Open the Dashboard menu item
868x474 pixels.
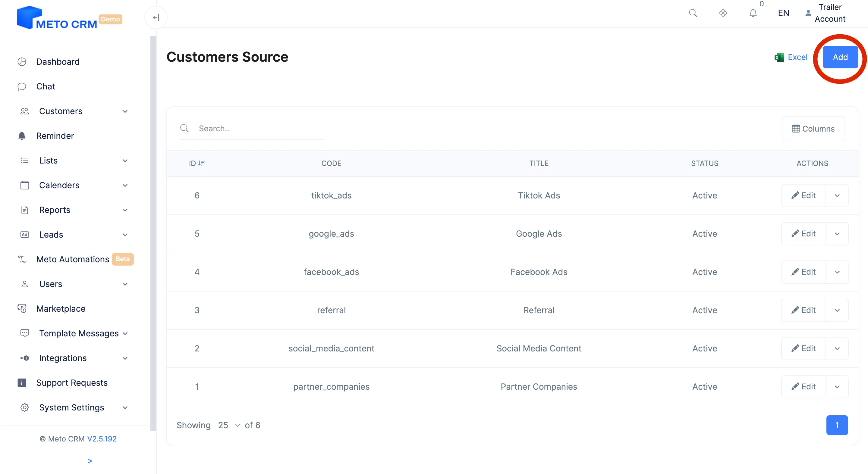[x=58, y=62]
